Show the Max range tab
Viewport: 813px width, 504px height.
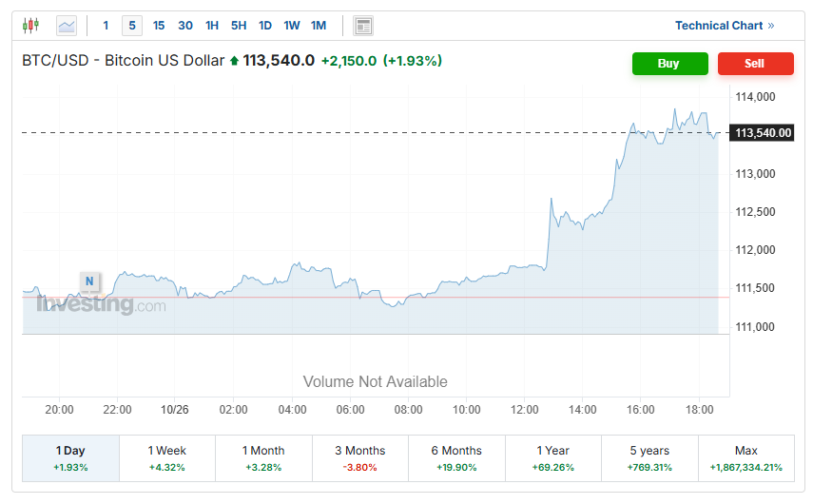(746, 458)
